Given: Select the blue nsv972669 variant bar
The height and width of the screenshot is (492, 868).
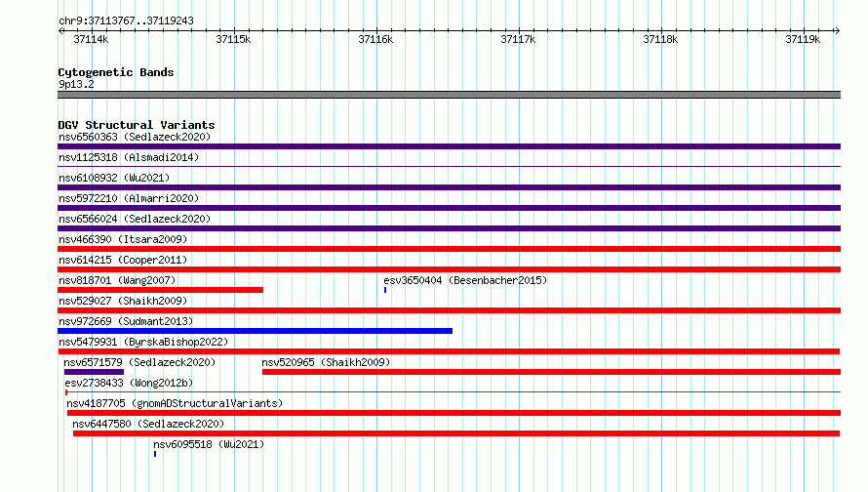Looking at the screenshot, I should (256, 331).
